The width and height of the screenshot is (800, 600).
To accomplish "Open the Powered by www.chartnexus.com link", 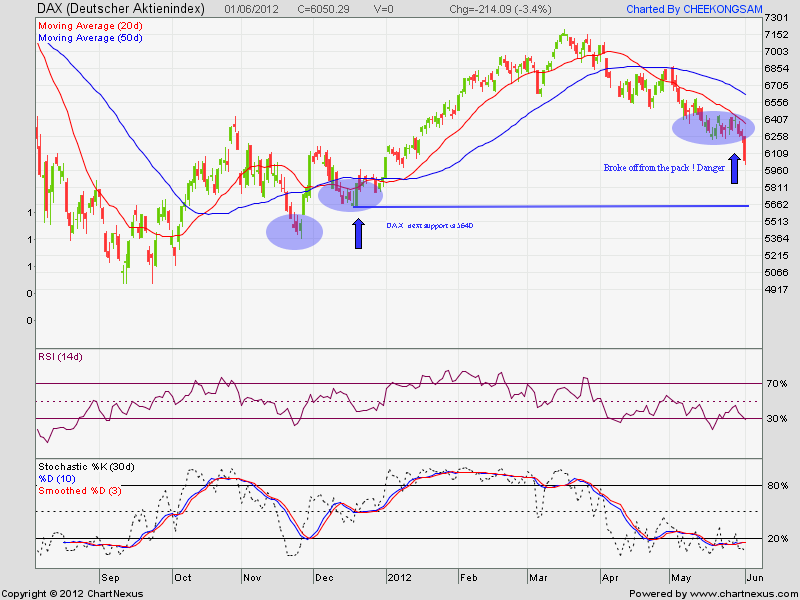I will coord(712,594).
